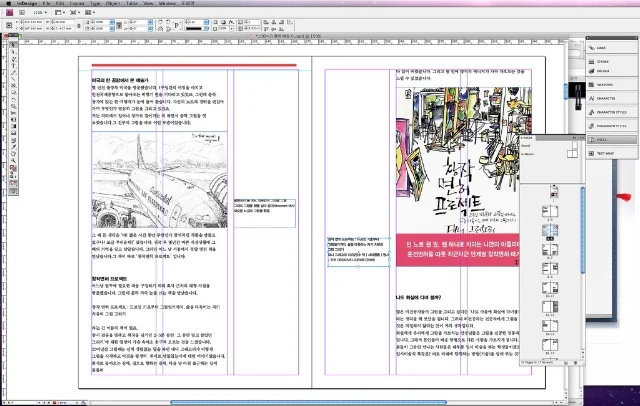This screenshot has height=406, width=640.
Task: Open the View Options dropdown
Action: click(60, 13)
